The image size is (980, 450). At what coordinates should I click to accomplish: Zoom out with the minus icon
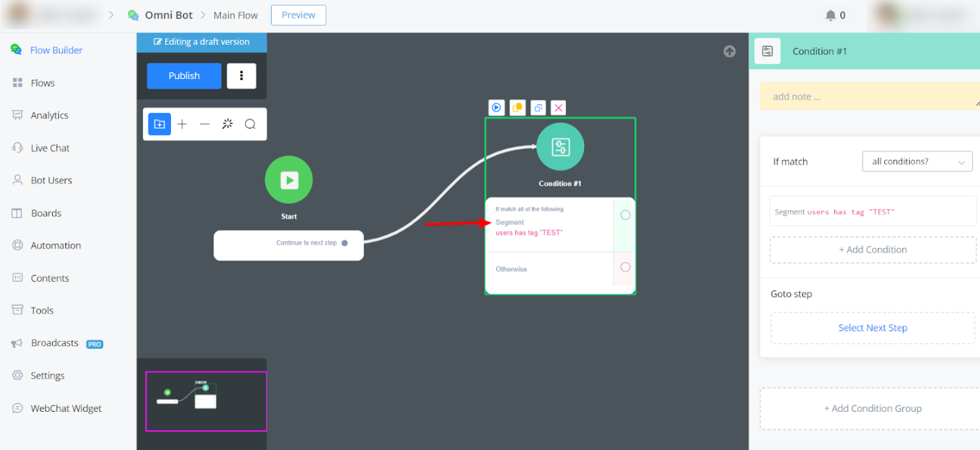tap(205, 124)
